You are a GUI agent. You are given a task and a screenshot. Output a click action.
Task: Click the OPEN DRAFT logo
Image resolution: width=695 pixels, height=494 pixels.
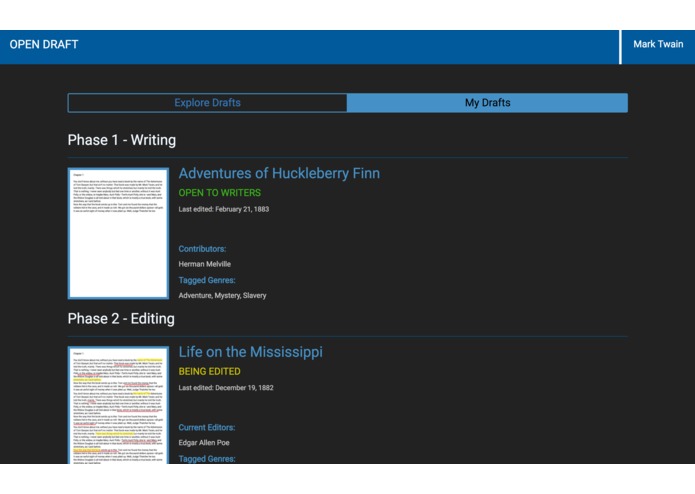(x=44, y=45)
